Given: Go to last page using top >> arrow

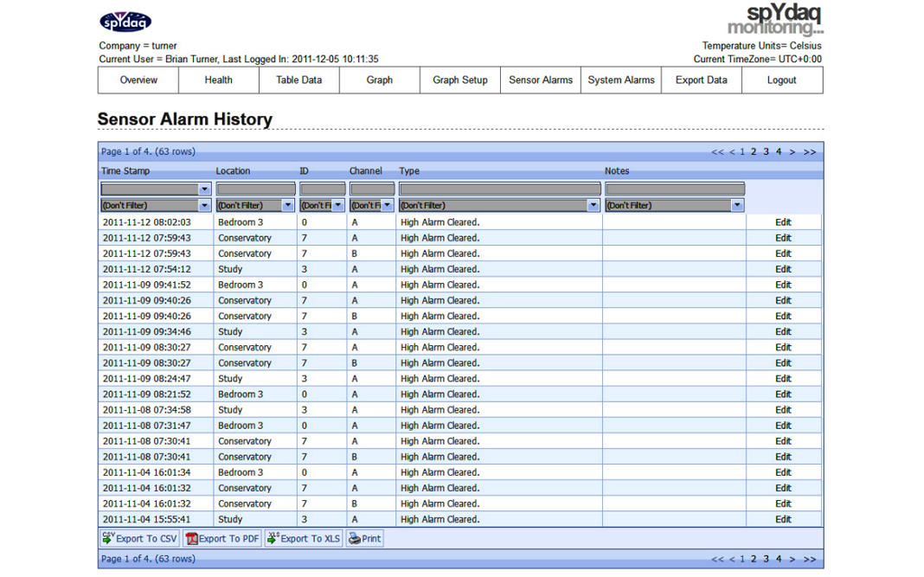Looking at the screenshot, I should [809, 152].
